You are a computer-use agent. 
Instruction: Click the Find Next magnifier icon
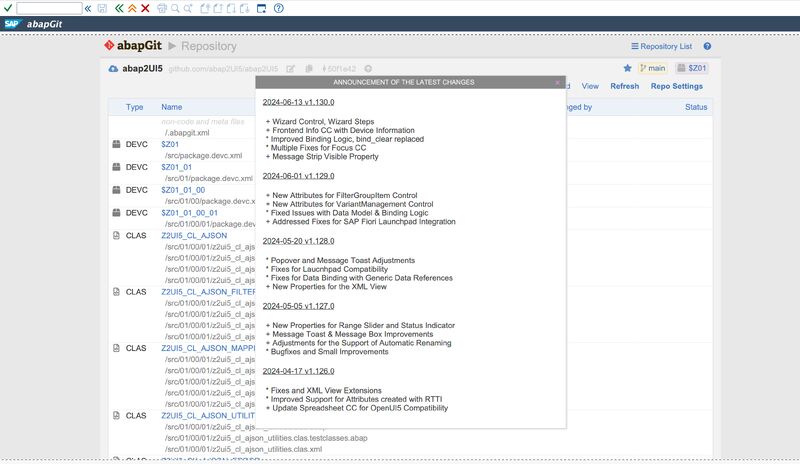(188, 8)
